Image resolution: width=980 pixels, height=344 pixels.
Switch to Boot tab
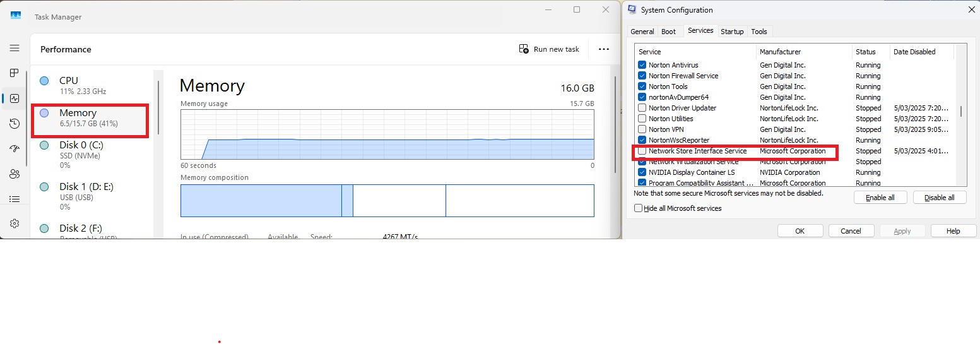pos(669,32)
